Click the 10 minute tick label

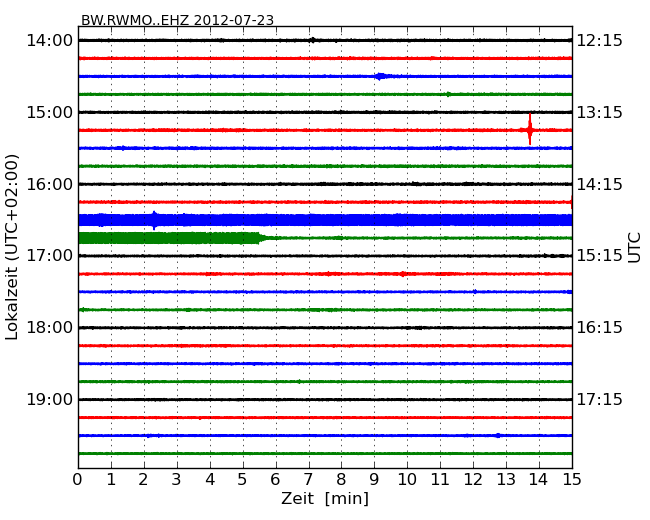pyautogui.click(x=407, y=479)
